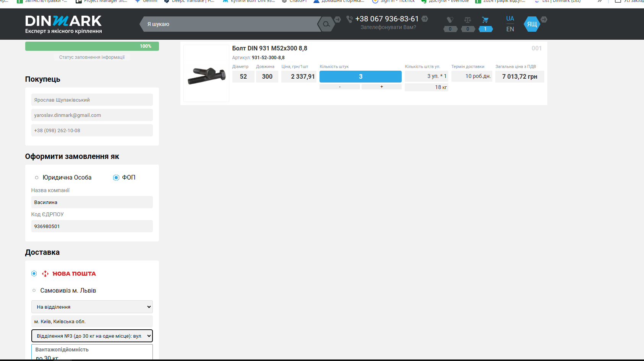
Task: Click the arrow icon beside profile hexagon
Action: pyautogui.click(x=544, y=19)
